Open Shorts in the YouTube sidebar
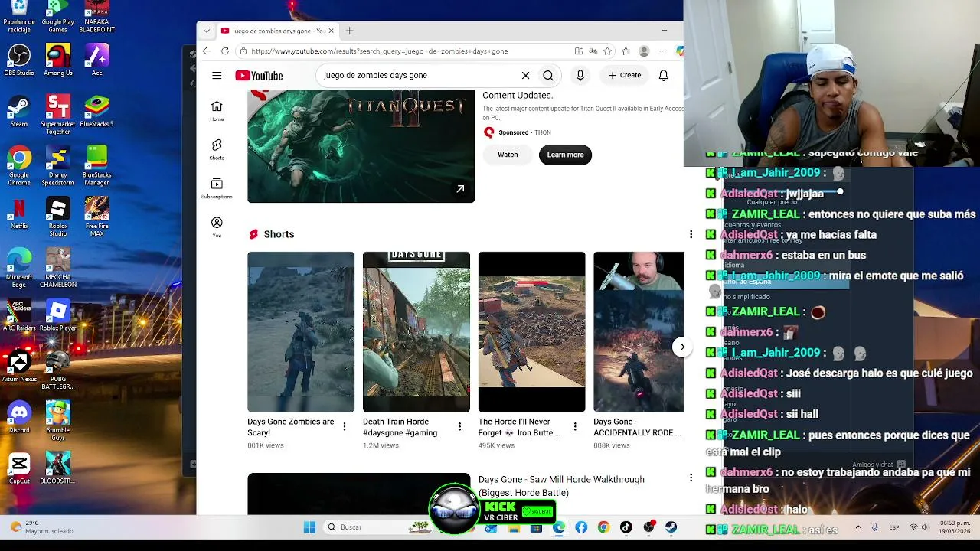Viewport: 980px width, 551px height. click(217, 150)
